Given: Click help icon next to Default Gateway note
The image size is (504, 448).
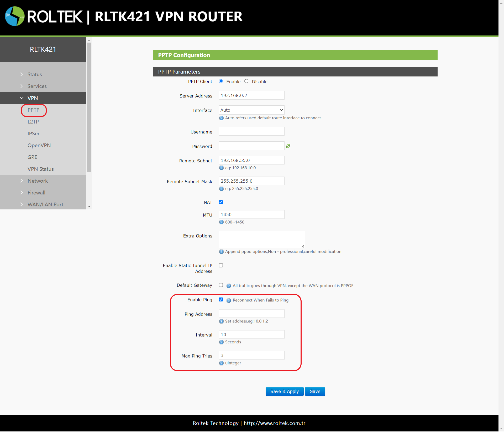Looking at the screenshot, I should point(229,286).
